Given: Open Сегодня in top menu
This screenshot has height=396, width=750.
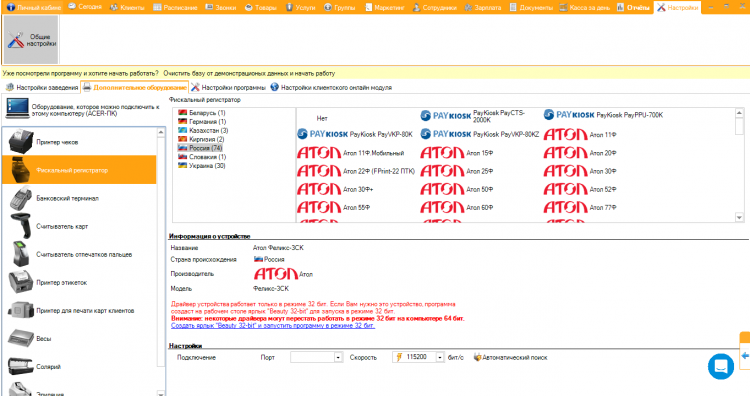Looking at the screenshot, I should [x=85, y=7].
